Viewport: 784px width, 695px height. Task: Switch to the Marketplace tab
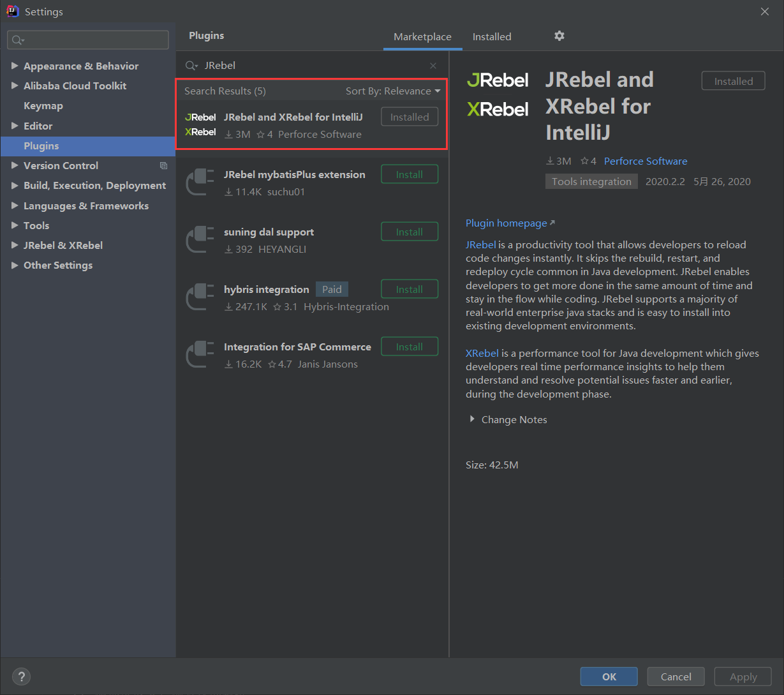coord(422,37)
